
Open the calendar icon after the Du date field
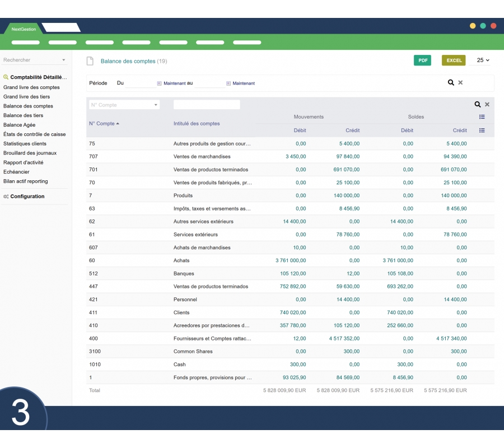click(159, 83)
